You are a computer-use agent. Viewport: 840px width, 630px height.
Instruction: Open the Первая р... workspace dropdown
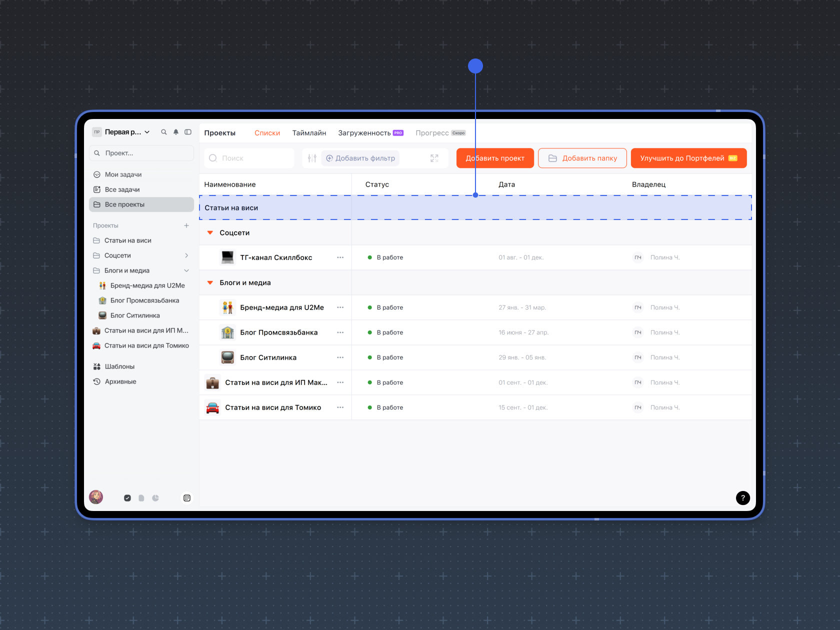(127, 132)
